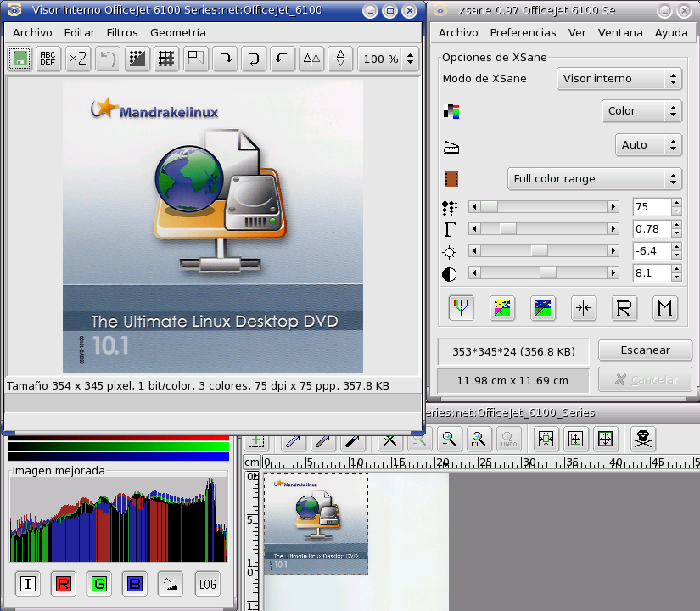Open the Ventana menu
700x611 pixels.
point(620,32)
